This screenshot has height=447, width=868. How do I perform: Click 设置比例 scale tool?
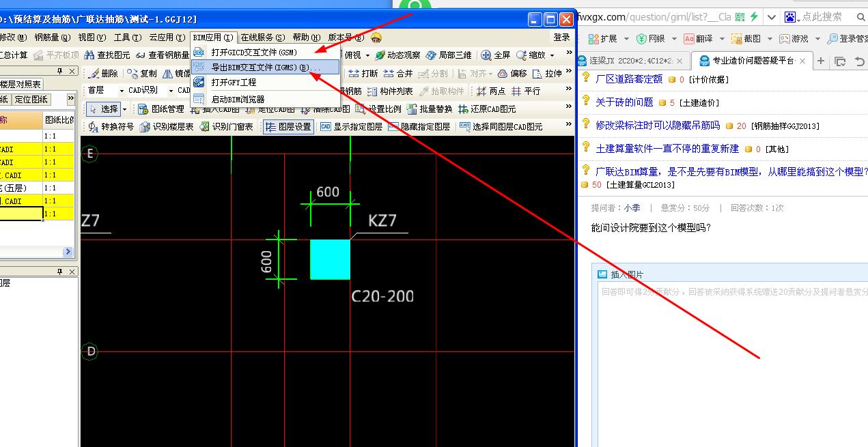pyautogui.click(x=378, y=109)
